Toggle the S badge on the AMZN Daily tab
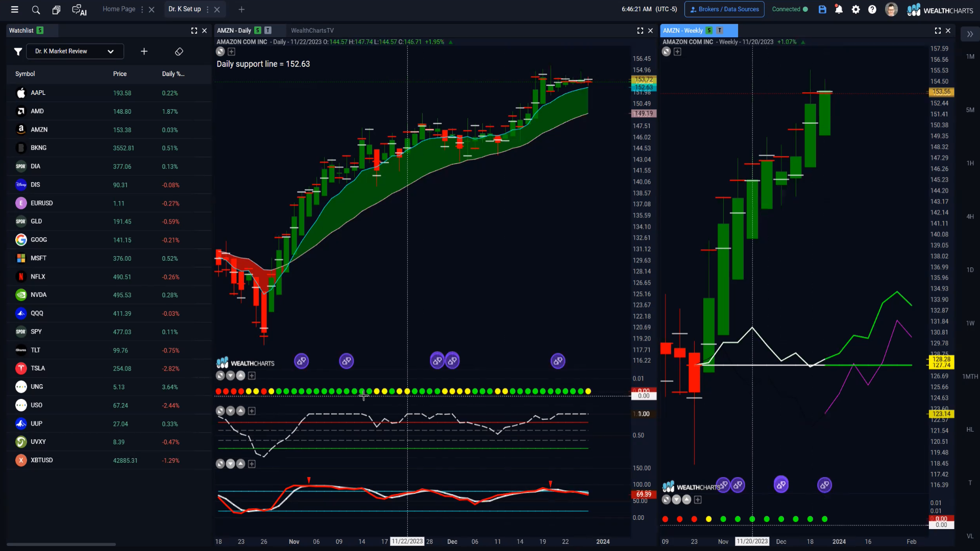980x551 pixels. tap(258, 31)
